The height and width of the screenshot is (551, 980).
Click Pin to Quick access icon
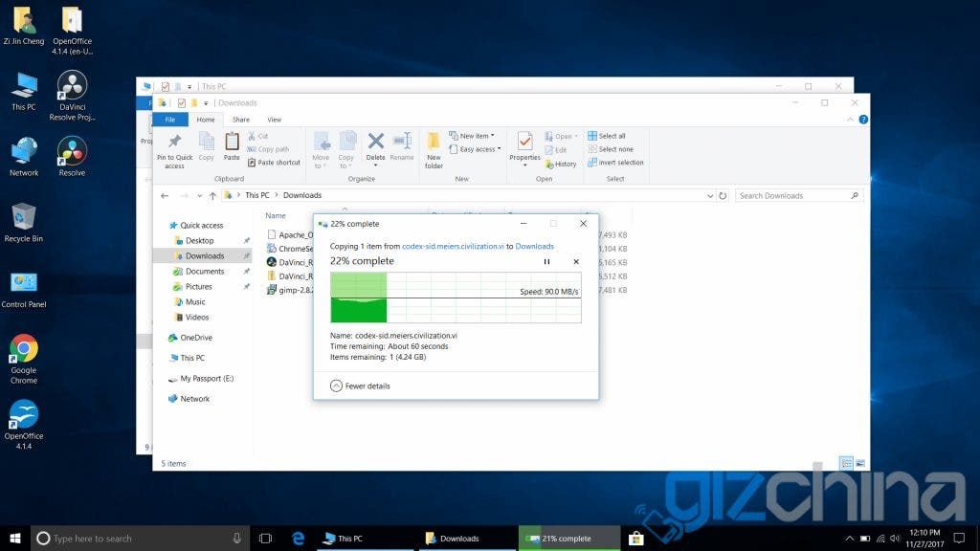174,150
